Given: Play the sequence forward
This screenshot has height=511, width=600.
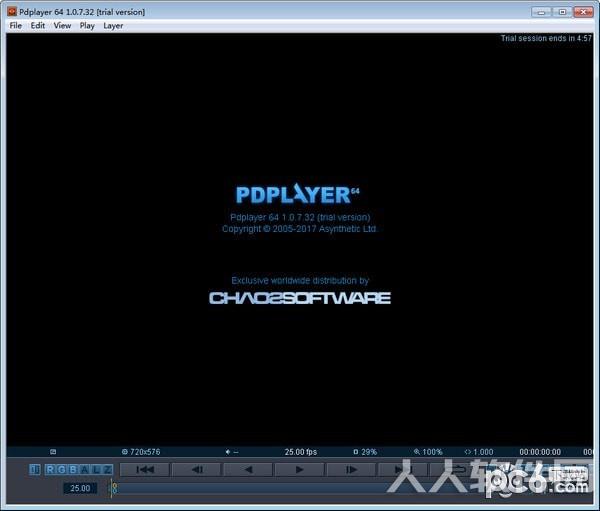Looking at the screenshot, I should 299,469.
